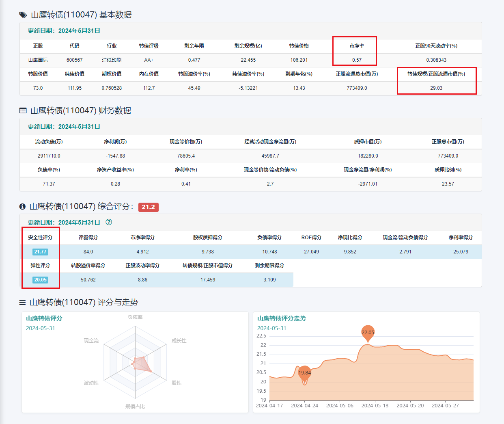Click the tag icon beside 基本数据 heading
This screenshot has width=504, height=424.
tap(23, 15)
